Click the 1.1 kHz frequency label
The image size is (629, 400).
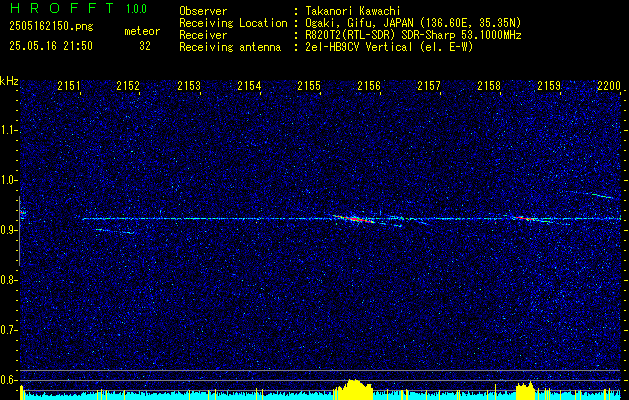point(8,130)
